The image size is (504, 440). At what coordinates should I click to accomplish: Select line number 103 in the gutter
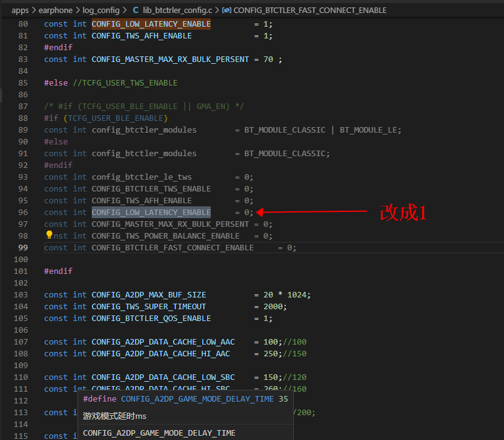coord(20,295)
